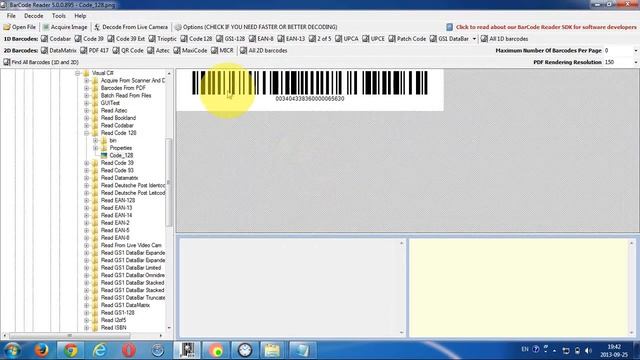Toggle MICR barcode type
The image size is (640, 360).
point(222,51)
